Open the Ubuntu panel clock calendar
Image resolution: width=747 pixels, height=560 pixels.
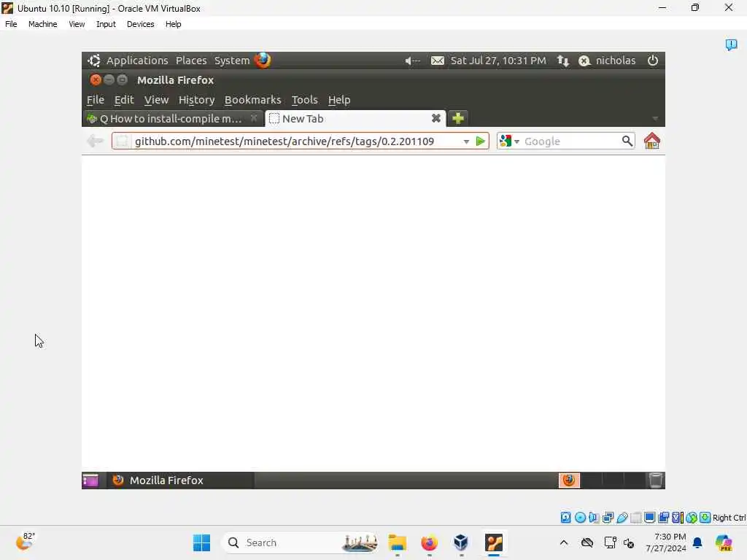pos(498,61)
